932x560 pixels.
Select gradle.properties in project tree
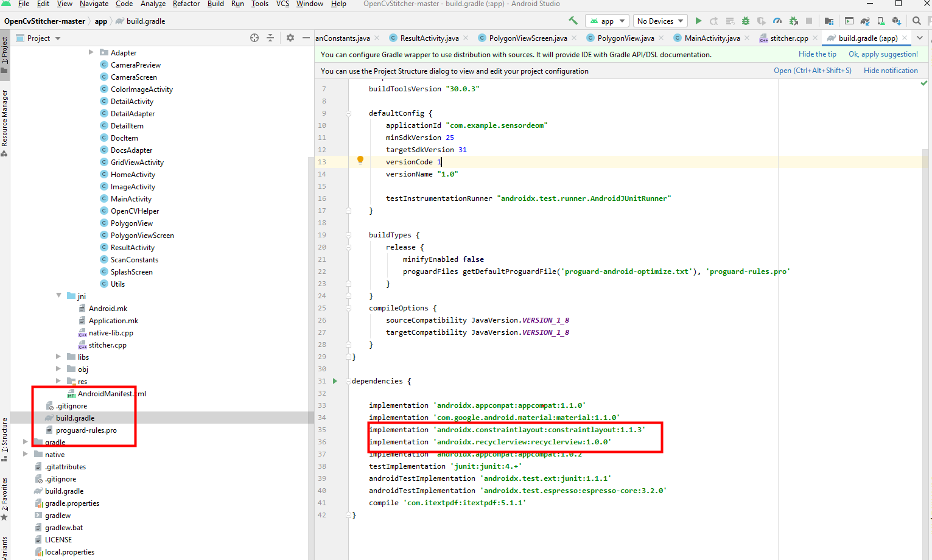72,503
